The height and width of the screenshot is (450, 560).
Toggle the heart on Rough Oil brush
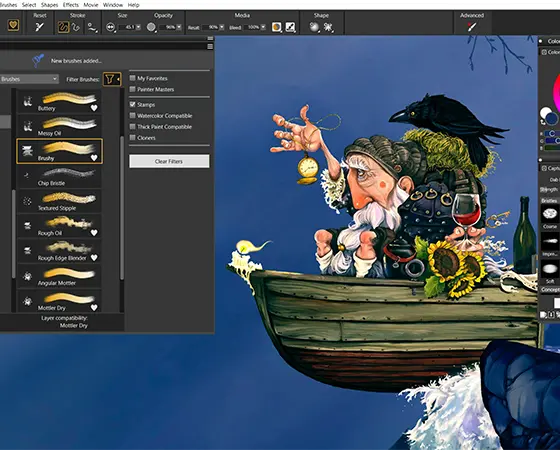94,232
